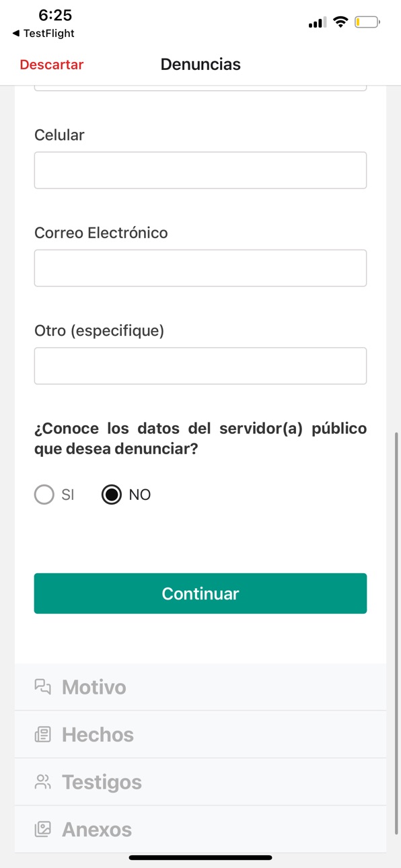Expand the Motivo section

pos(200,687)
